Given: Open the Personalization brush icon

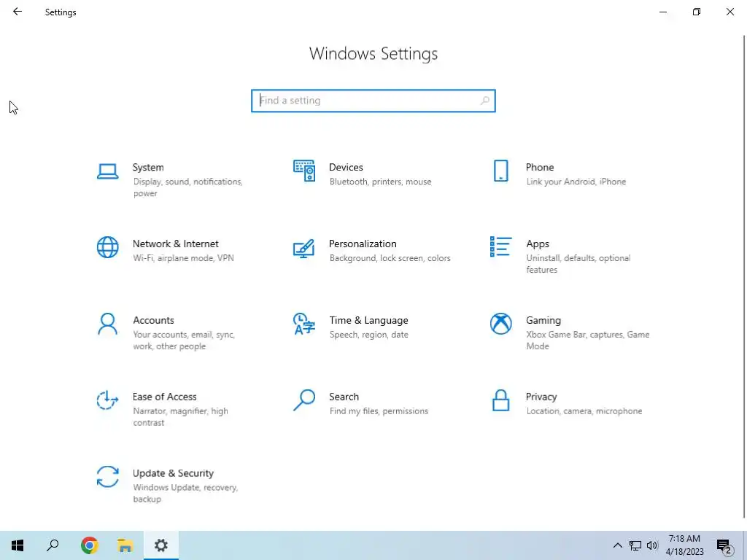Looking at the screenshot, I should pyautogui.click(x=304, y=248).
